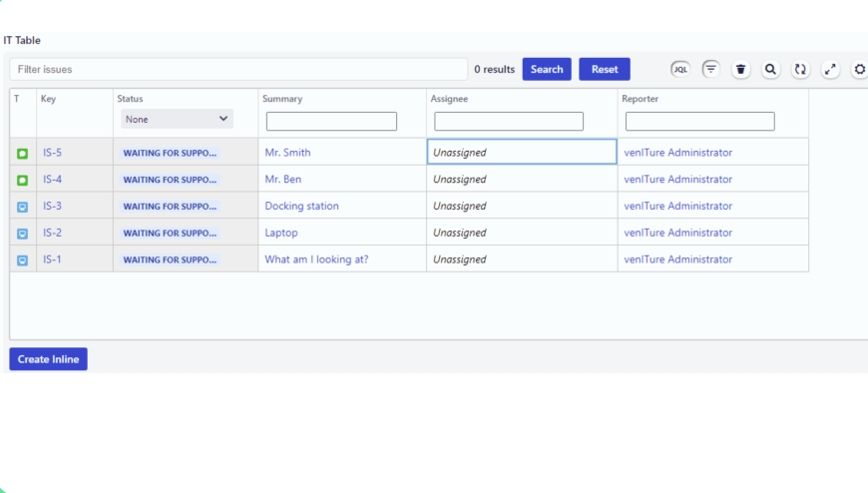The image size is (868, 493).
Task: Open the filter options icon
Action: click(x=710, y=69)
